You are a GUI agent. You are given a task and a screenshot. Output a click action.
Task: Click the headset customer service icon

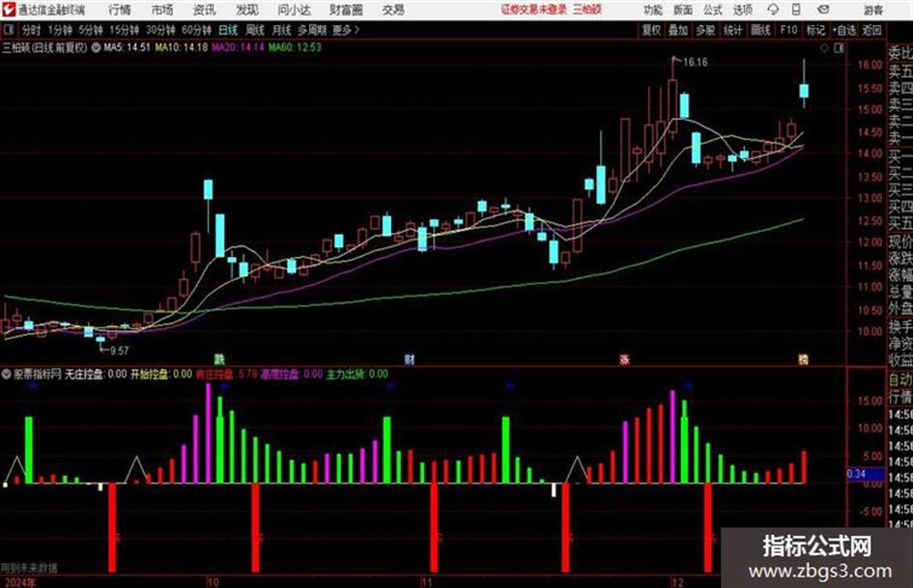(773, 10)
